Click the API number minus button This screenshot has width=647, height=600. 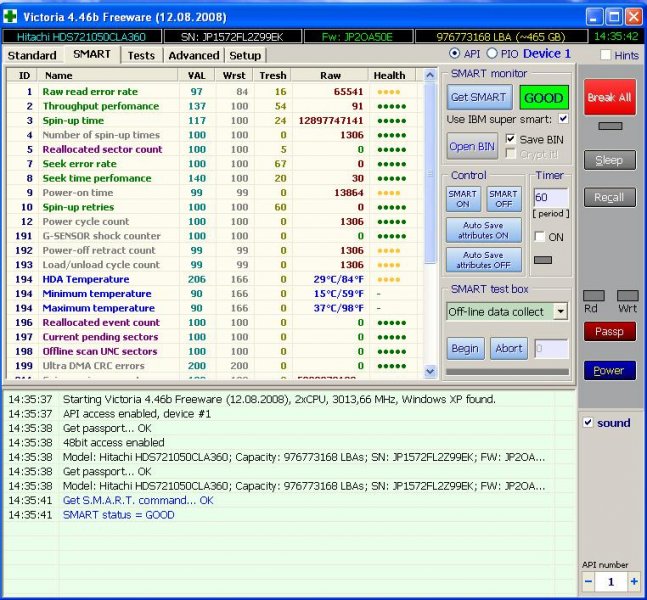pos(588,581)
